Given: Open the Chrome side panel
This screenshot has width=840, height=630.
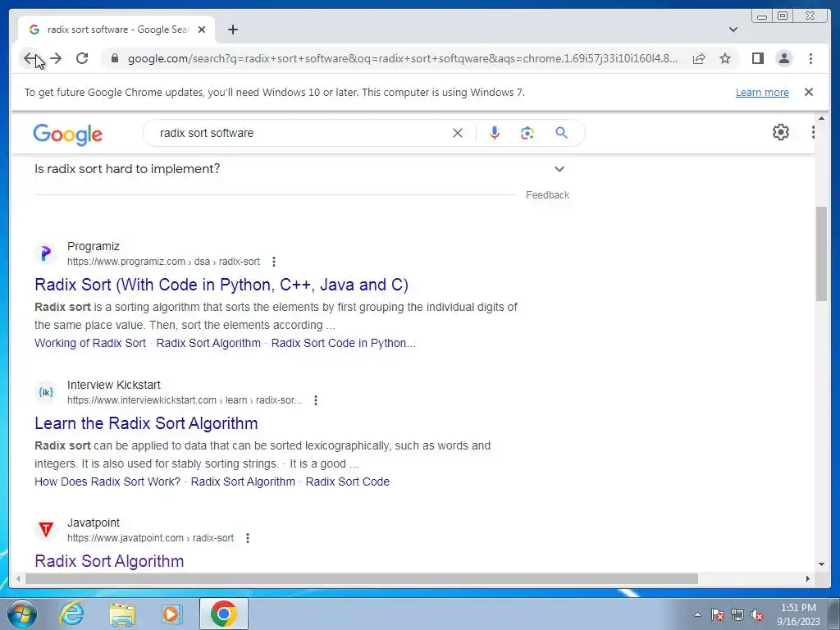Looking at the screenshot, I should point(757,58).
